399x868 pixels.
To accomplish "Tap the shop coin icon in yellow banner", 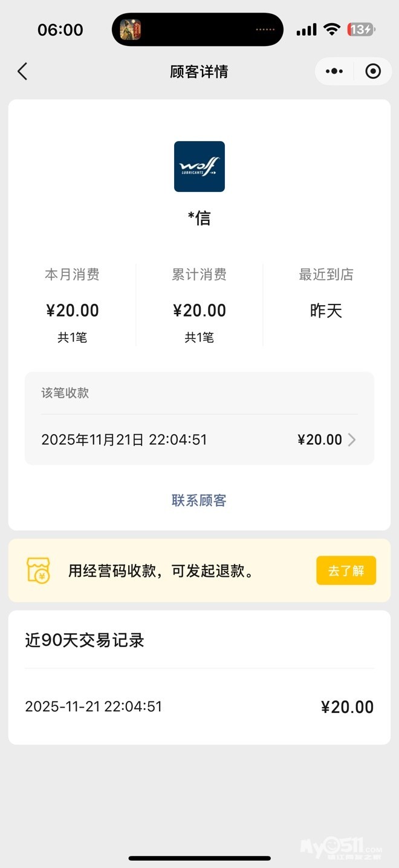I will [38, 570].
